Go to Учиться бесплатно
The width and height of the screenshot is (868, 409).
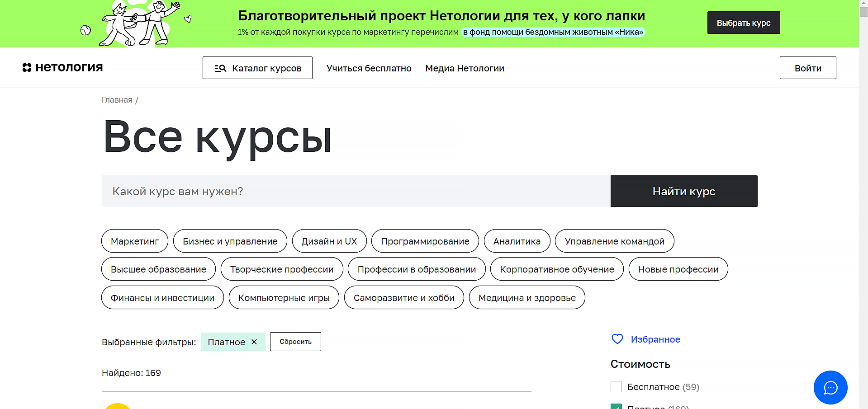tap(369, 68)
